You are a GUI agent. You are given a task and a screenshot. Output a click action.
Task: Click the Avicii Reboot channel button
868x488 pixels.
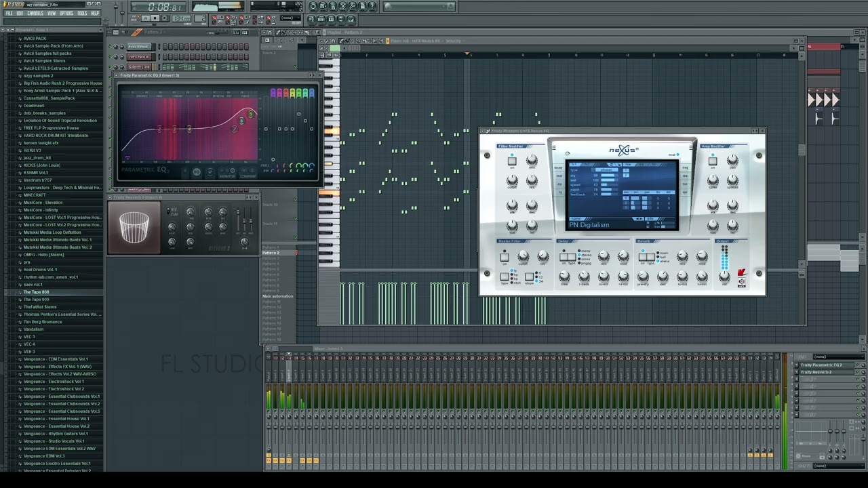(139, 47)
